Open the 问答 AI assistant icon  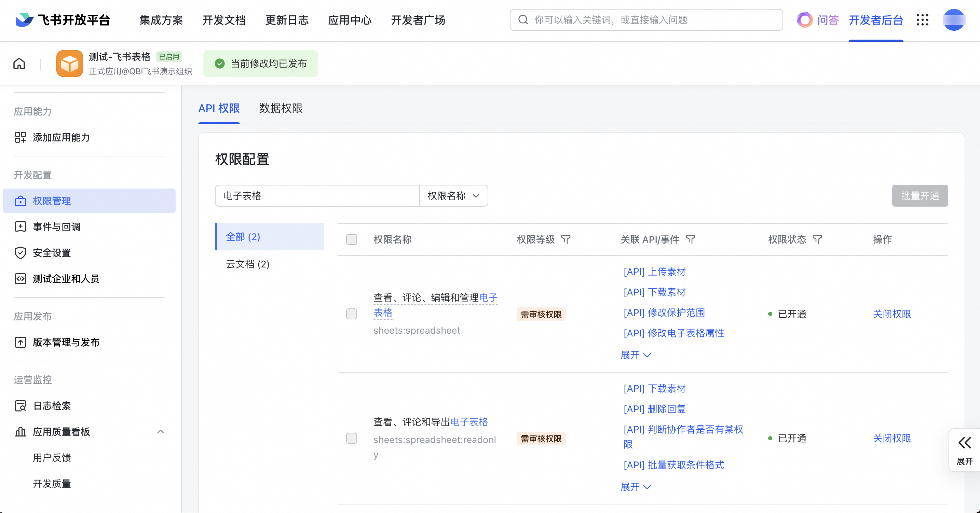[805, 20]
